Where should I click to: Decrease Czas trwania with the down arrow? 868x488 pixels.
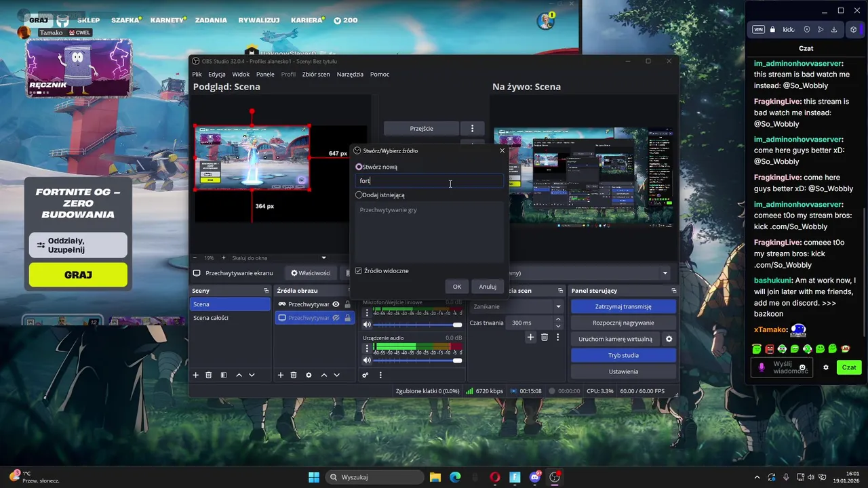(558, 326)
